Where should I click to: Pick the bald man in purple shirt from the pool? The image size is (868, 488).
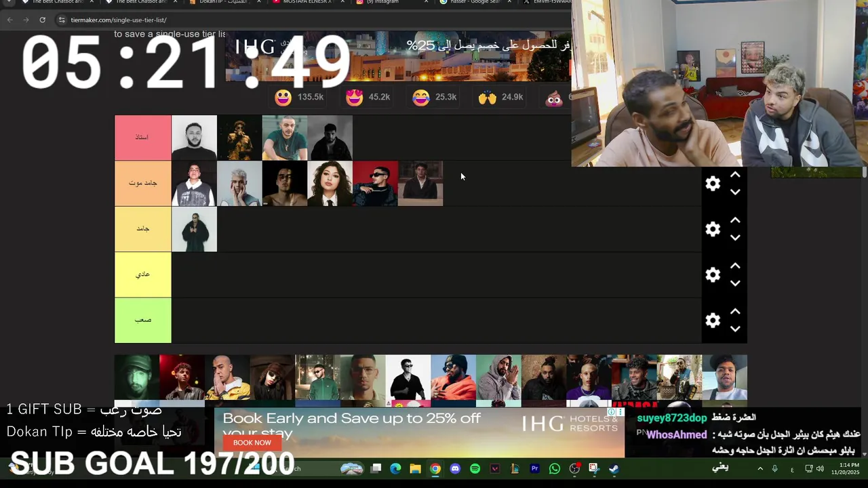tap(589, 378)
